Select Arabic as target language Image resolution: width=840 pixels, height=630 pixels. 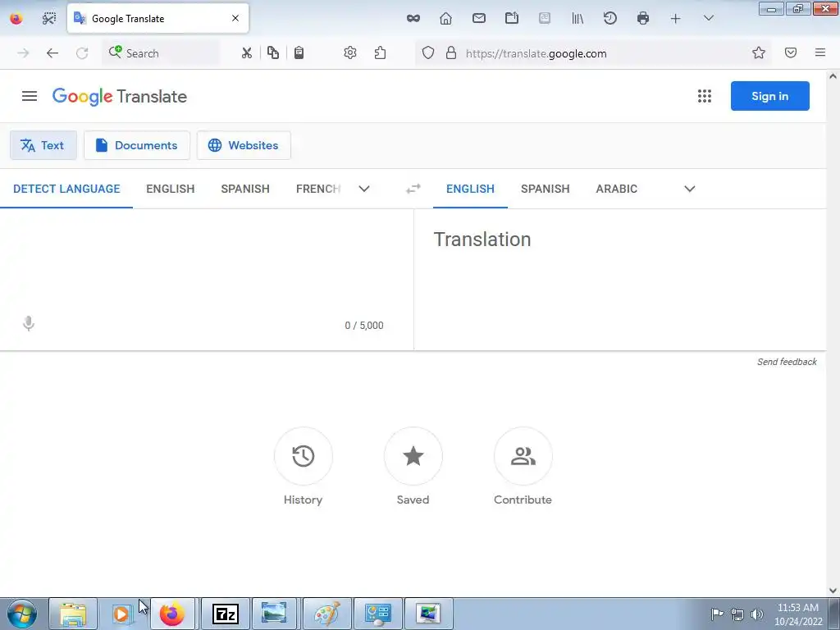[617, 189]
